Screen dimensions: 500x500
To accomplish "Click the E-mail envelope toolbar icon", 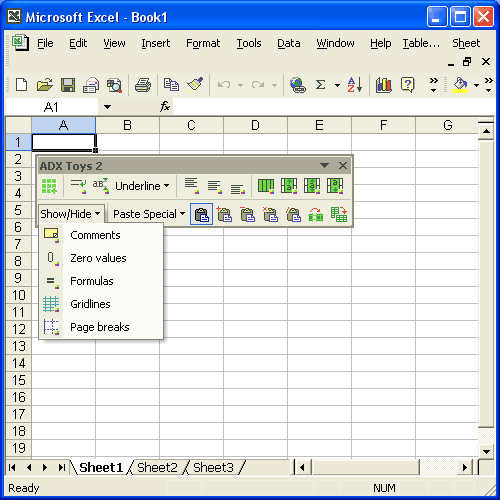I will click(x=91, y=85).
